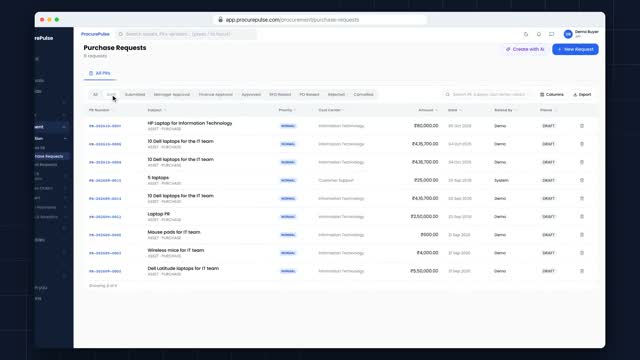
Task: Click trash icon in the Laptop PR row
Action: click(x=582, y=217)
